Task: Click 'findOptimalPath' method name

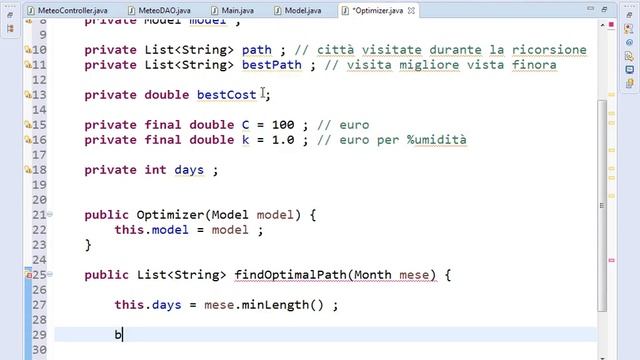Action: click(290, 275)
